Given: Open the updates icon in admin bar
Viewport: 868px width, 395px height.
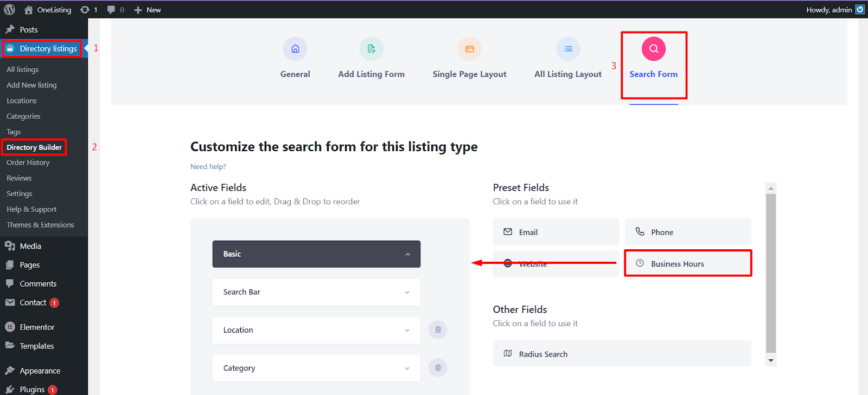Looking at the screenshot, I should (88, 10).
